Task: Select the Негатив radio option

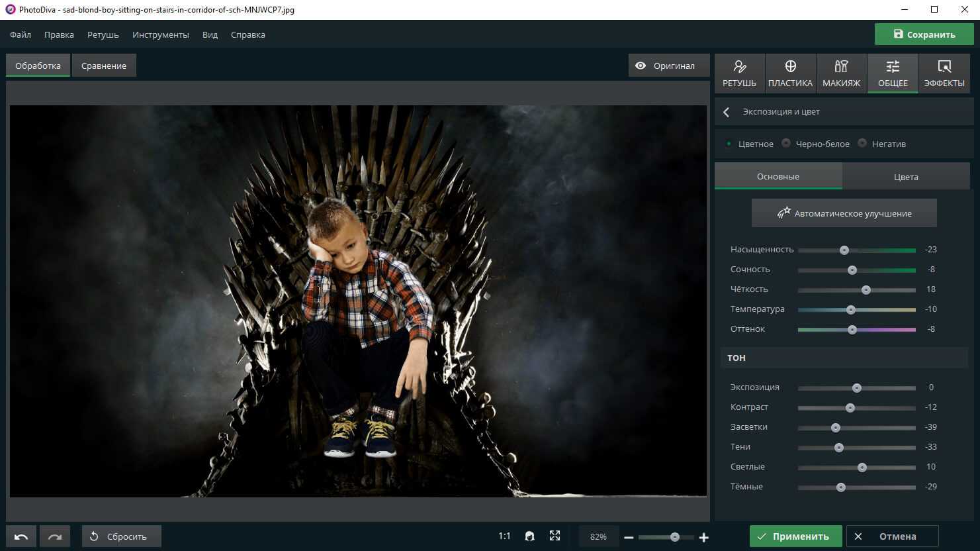Action: point(862,144)
